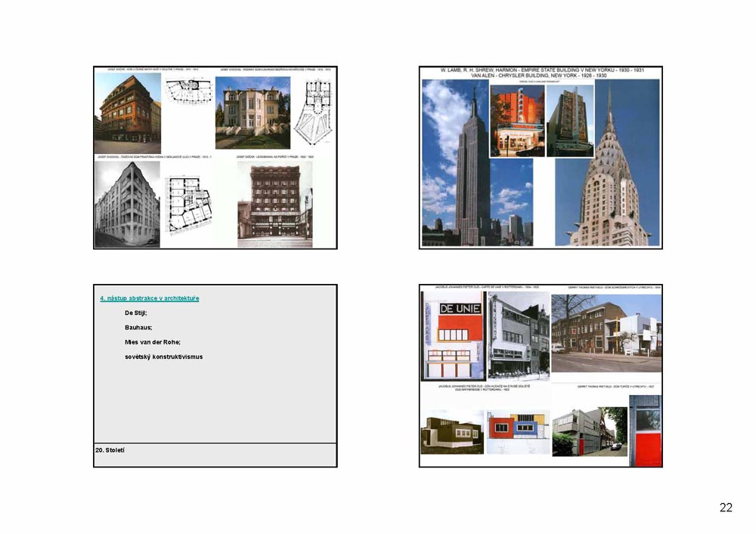This screenshot has width=756, height=534.
Task: Click the red door detail photo
Action: pyautogui.click(x=646, y=431)
